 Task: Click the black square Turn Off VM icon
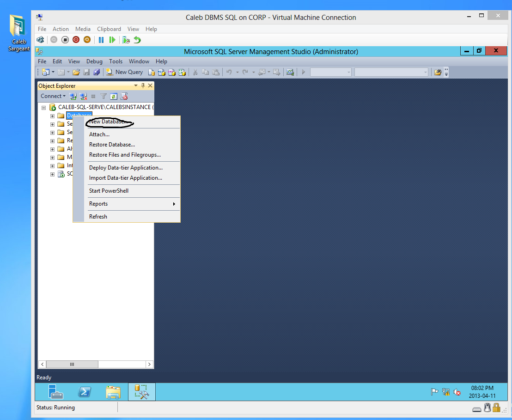pos(65,40)
